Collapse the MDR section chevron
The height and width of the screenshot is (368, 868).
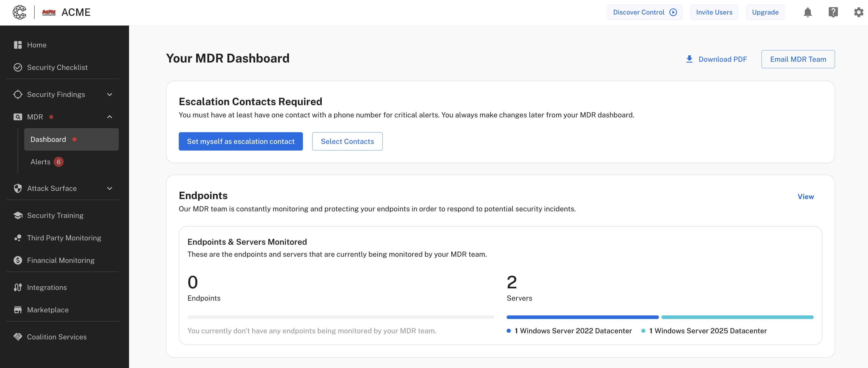tap(109, 117)
